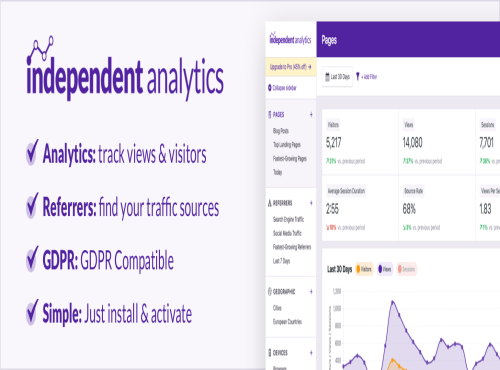500x370 pixels.
Task: Click the Independent Analytics sidebar logo
Action: [290, 39]
